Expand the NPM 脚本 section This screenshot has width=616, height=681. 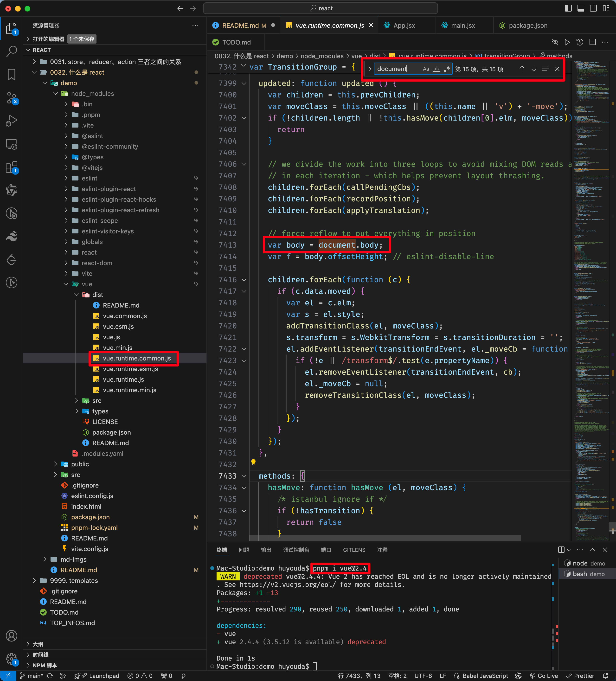pos(115,665)
